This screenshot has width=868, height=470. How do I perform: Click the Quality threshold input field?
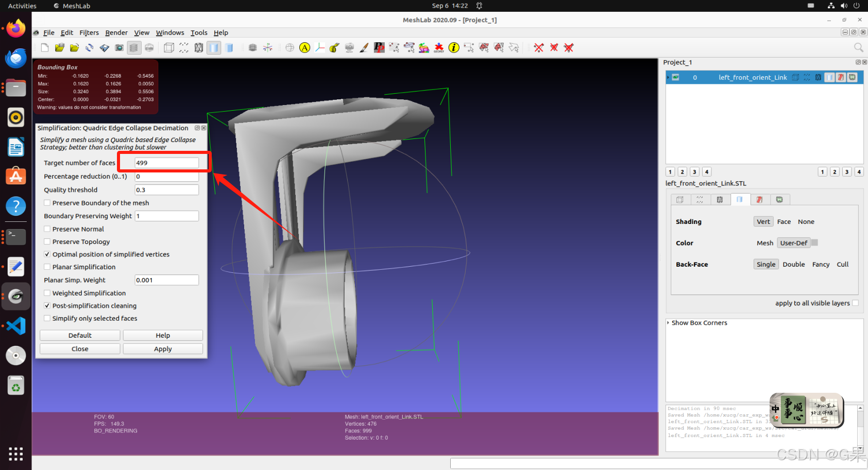coord(166,190)
